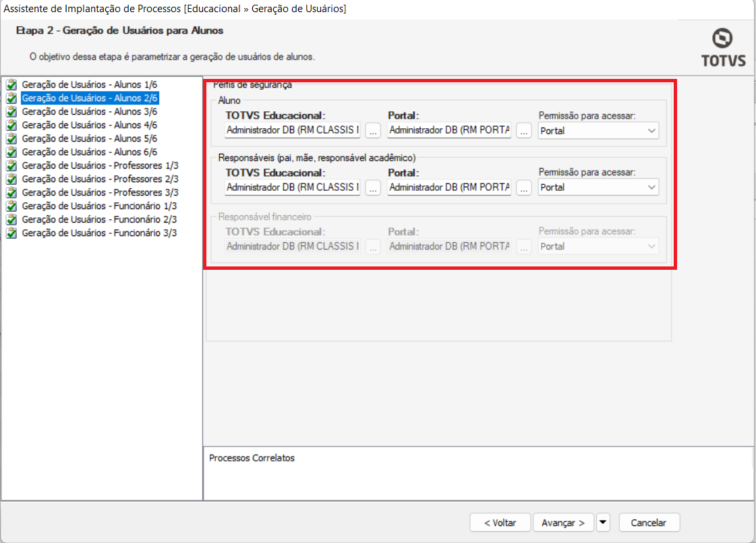Click check icon beside Alunos 2/6 step
The height and width of the screenshot is (543, 756).
point(11,98)
